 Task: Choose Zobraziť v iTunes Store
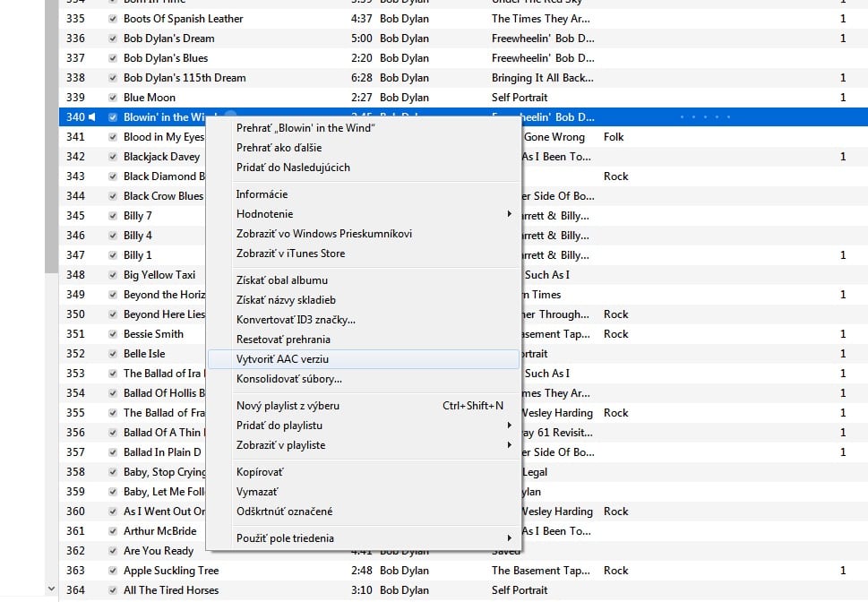click(363, 254)
